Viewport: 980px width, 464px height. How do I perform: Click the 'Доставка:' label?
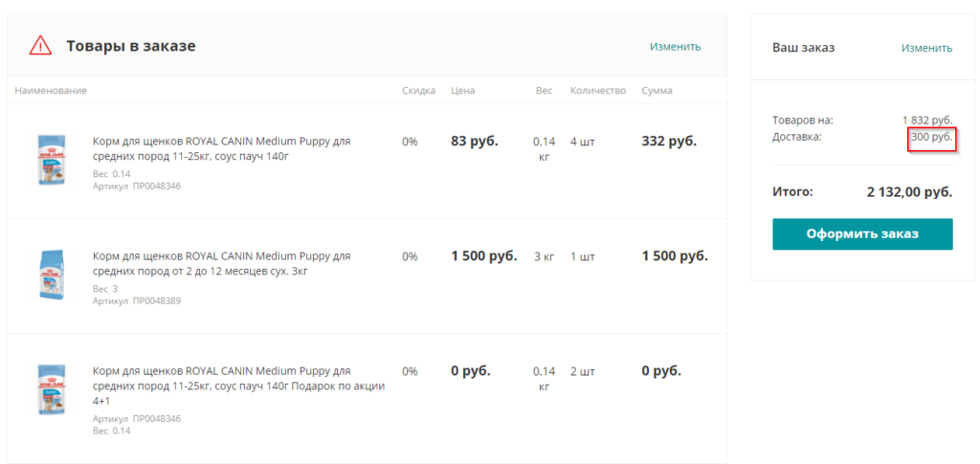797,136
